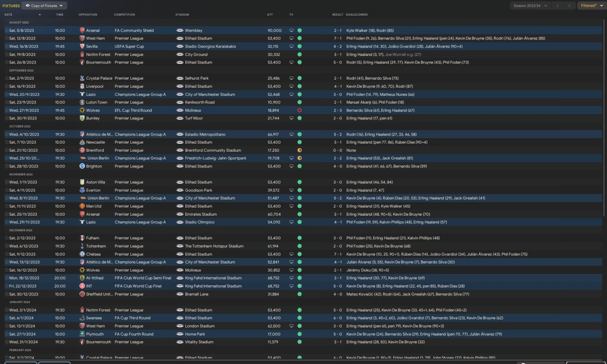This screenshot has width=607, height=364.
Task: Click the Crystal Palace badge on the 2/9/2023 row
Action: point(83,78)
